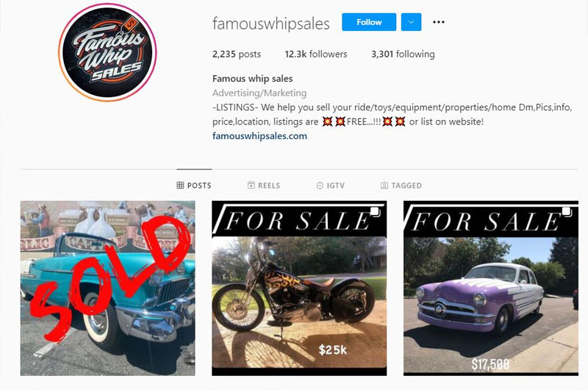The height and width of the screenshot is (390, 588).
Task: Expand the suggested accounts dropdown arrow
Action: pyautogui.click(x=411, y=22)
